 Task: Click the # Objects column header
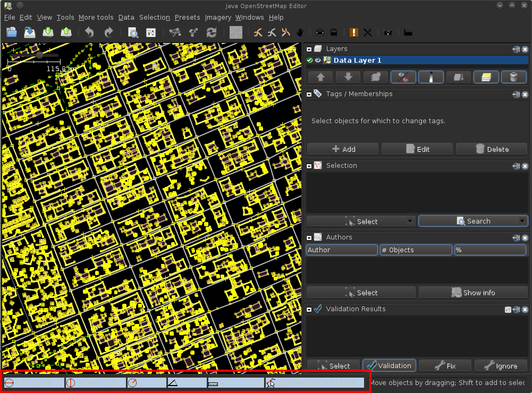416,250
